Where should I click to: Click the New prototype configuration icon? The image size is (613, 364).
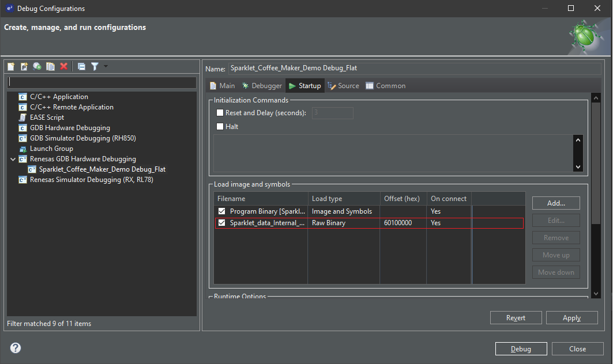coord(24,67)
